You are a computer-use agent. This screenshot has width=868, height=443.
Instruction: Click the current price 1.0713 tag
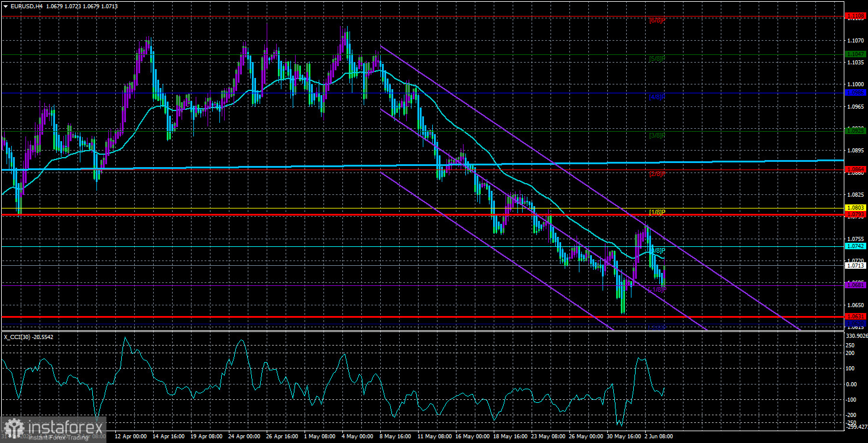pos(856,266)
